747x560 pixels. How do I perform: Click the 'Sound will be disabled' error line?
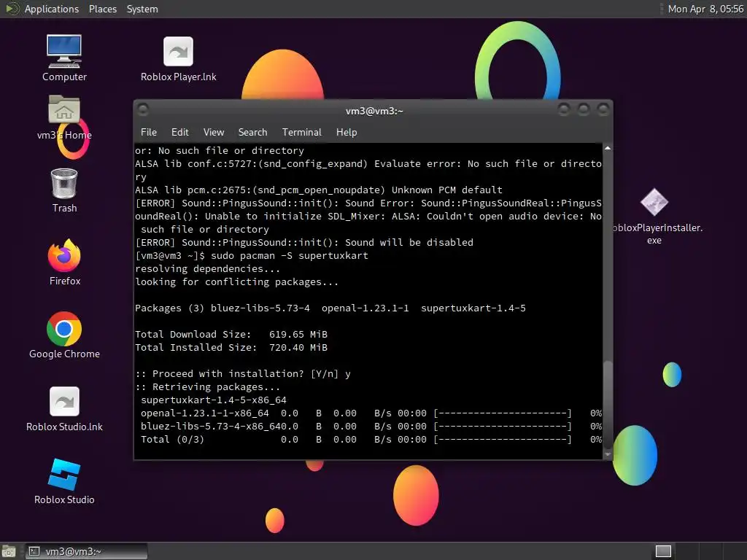[x=304, y=242]
